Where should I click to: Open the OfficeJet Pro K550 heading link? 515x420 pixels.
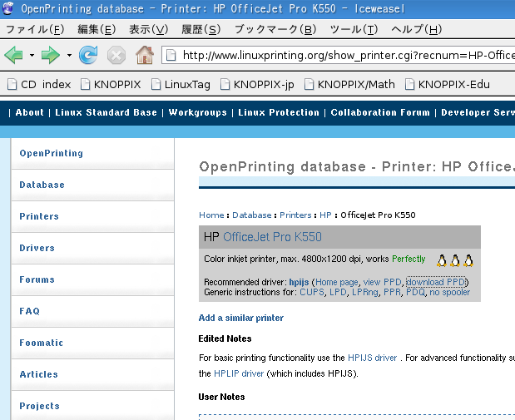[272, 237]
